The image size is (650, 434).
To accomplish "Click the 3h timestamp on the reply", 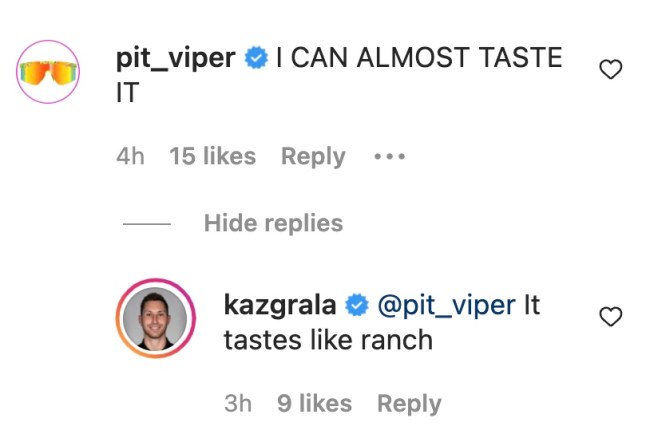I will (x=238, y=404).
